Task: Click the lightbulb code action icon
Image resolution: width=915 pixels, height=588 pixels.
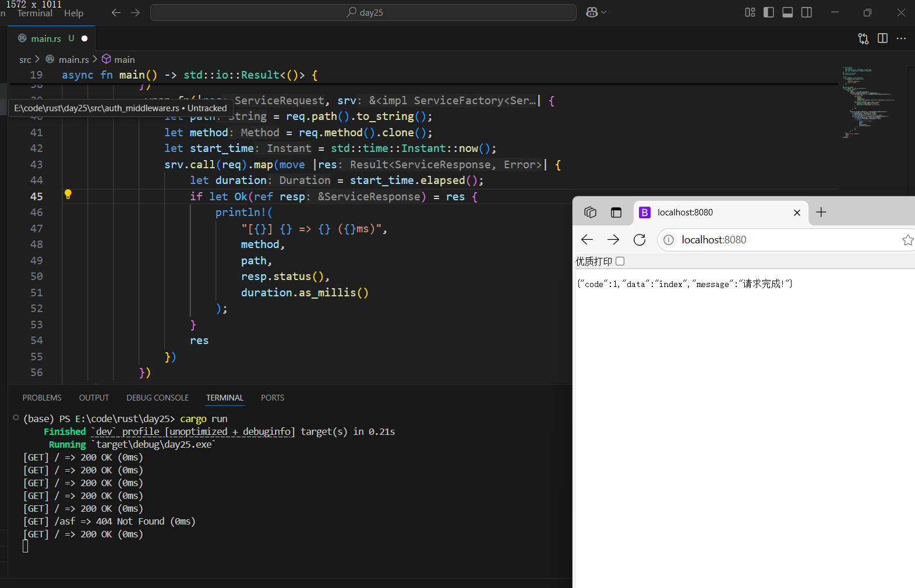Action: 68,194
